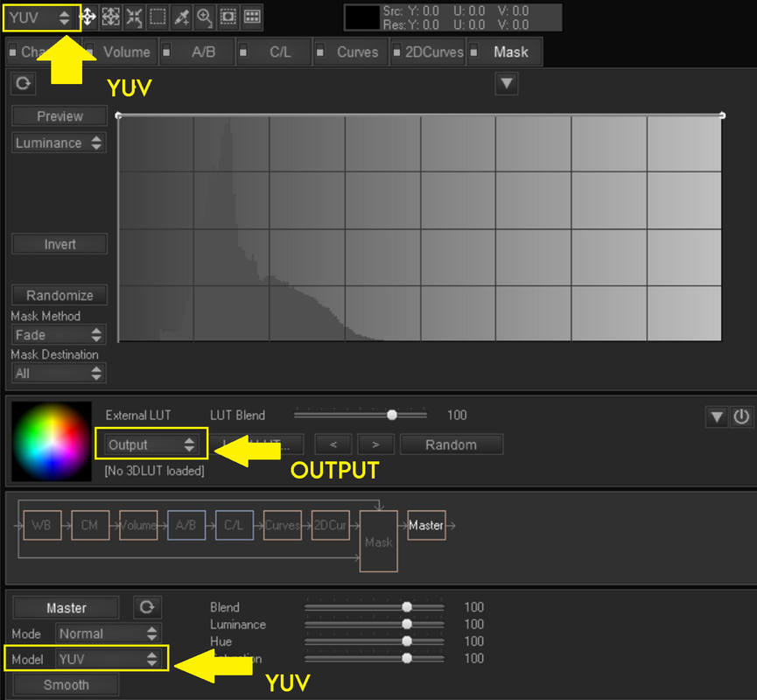The height and width of the screenshot is (700, 757).
Task: Click the right endpoint of the mask curve
Action: click(x=722, y=115)
